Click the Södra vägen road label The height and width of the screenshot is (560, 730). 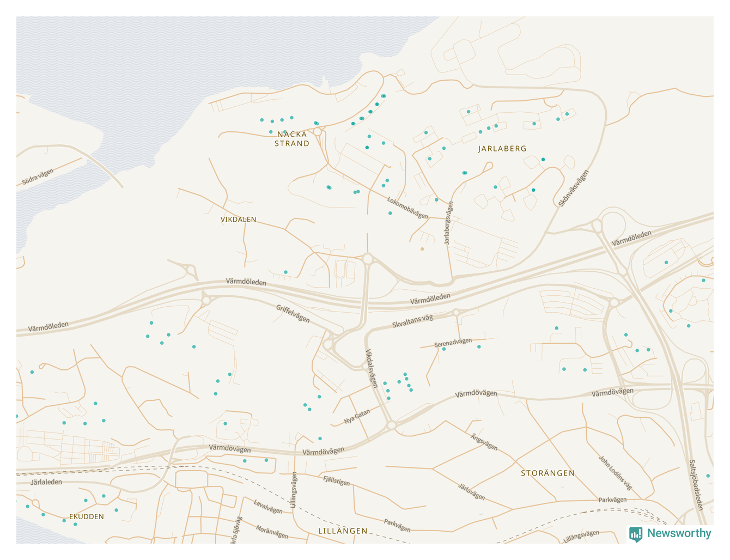(x=38, y=177)
